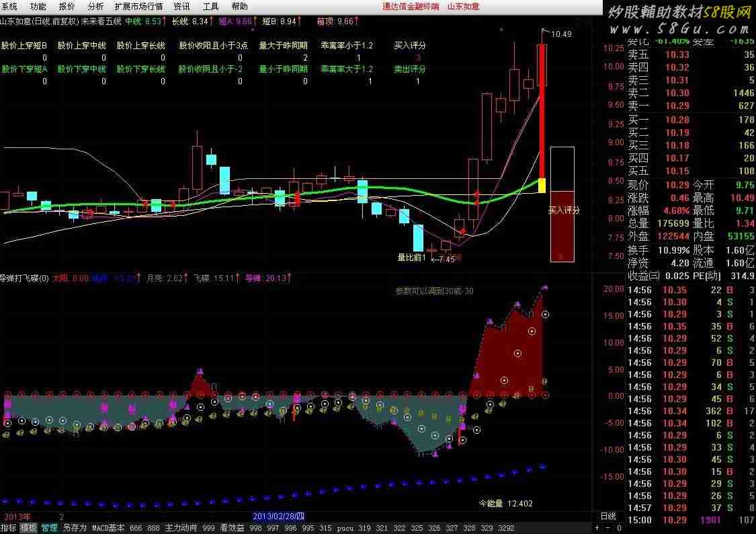The image size is (756, 534).
Task: Select the 管理 tab at bottom
Action: (x=49, y=528)
